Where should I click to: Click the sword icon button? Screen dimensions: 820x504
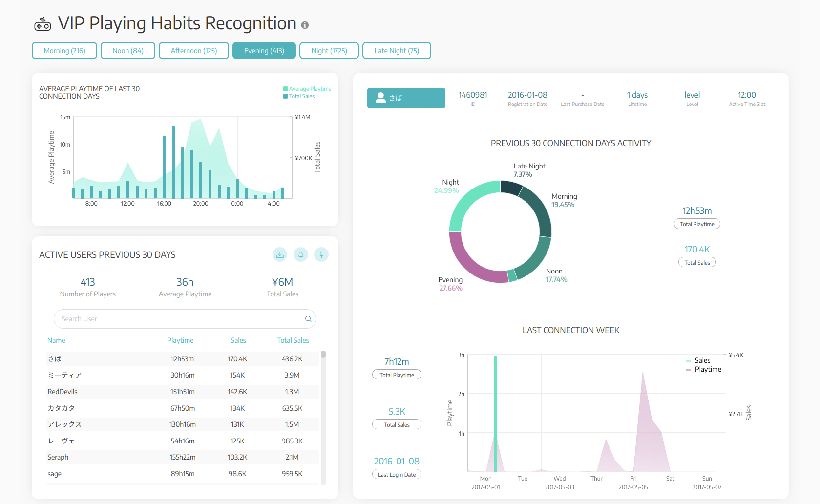pyautogui.click(x=321, y=254)
